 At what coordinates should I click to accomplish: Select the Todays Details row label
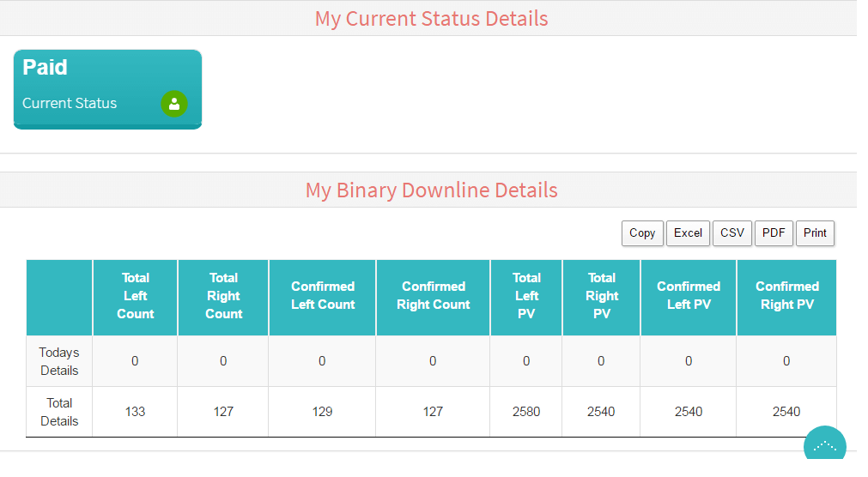click(59, 361)
